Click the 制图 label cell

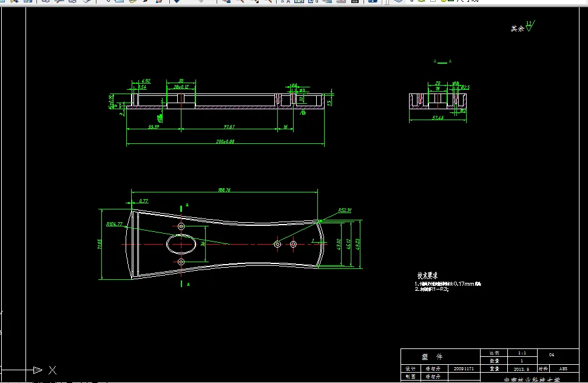[x=411, y=376]
